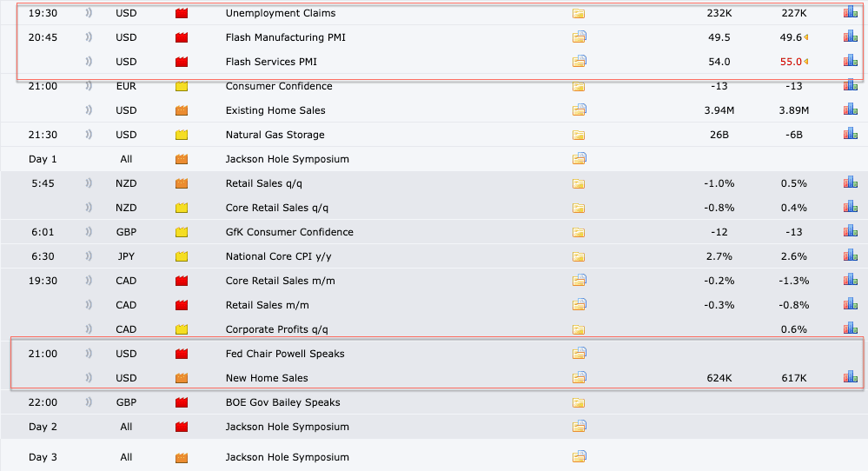
Task: Click the Core Retail Sales q/q event name
Action: [x=276, y=208]
